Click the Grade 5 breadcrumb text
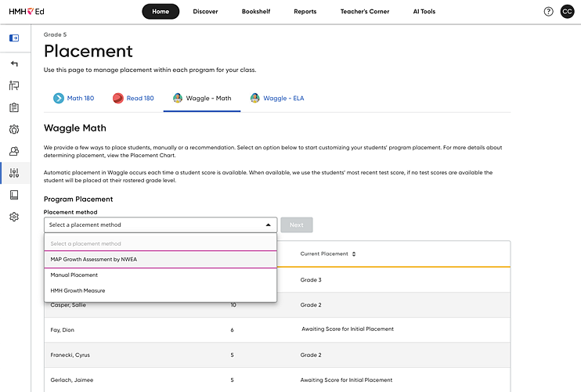This screenshot has width=581, height=392. (x=56, y=34)
